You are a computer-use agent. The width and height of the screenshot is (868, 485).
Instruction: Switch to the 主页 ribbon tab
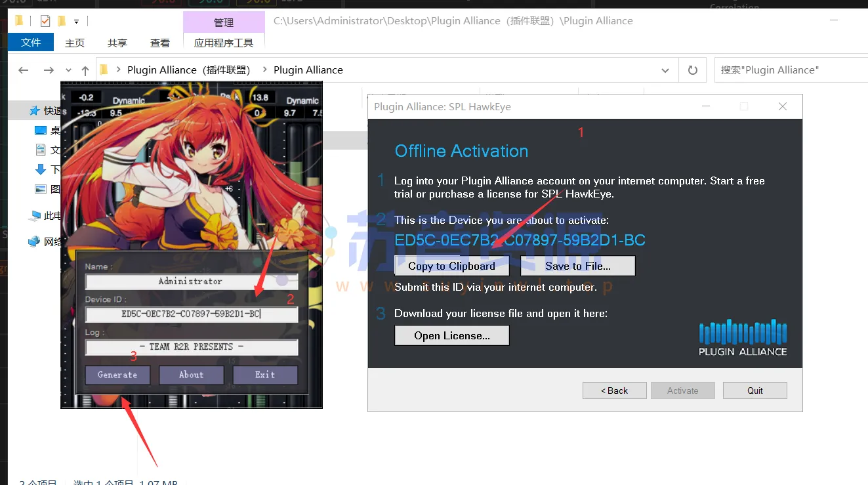click(x=75, y=43)
